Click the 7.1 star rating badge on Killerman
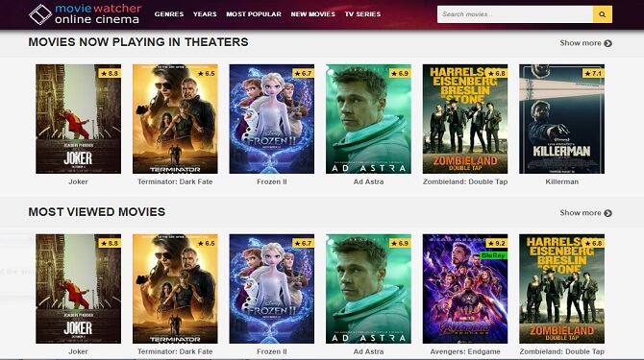 click(x=593, y=73)
